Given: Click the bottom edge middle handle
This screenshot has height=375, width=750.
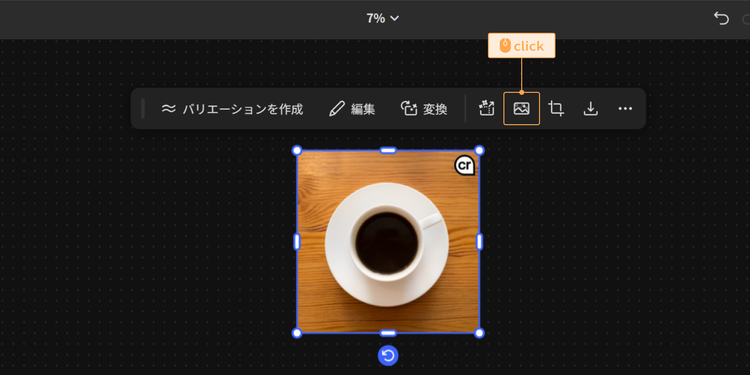Looking at the screenshot, I should 388,333.
